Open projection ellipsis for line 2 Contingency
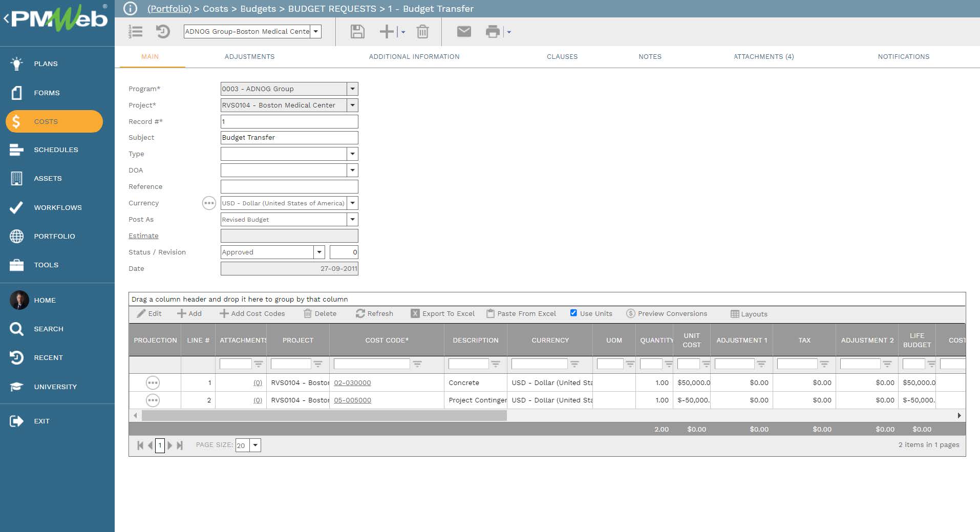Screen dimensions: 980x532 tap(153, 400)
